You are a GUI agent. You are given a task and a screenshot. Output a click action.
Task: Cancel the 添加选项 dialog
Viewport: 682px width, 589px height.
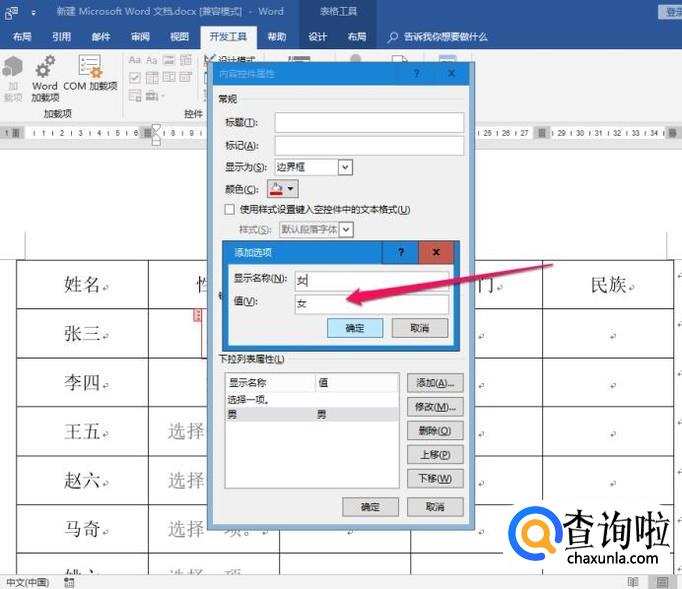(x=420, y=328)
